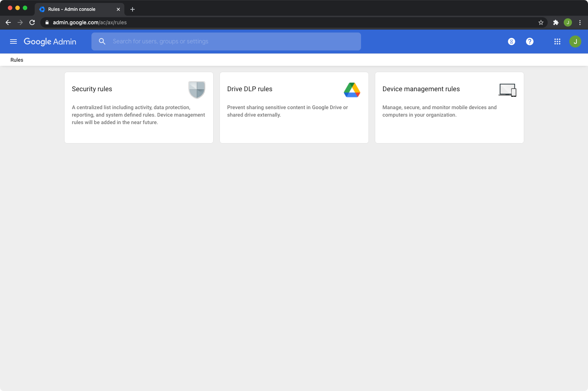Screen dimensions: 588x391
Task: Reload the page
Action: tap(32, 22)
